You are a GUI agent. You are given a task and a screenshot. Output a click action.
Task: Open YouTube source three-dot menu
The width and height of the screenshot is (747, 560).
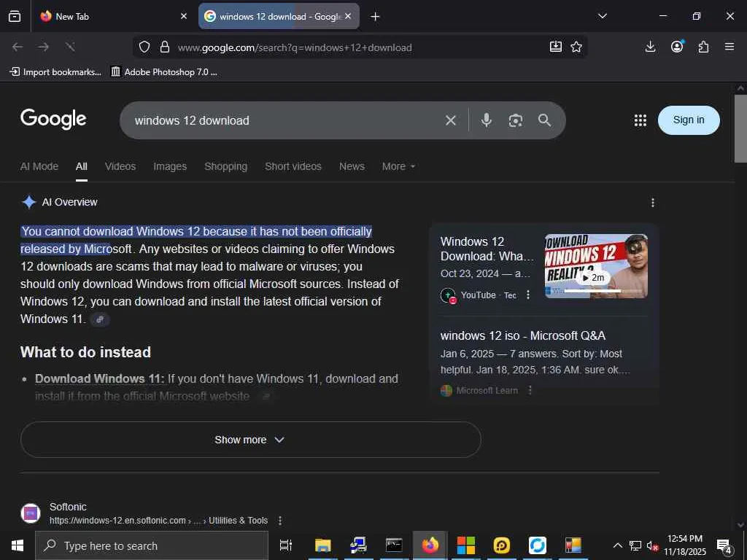(528, 295)
